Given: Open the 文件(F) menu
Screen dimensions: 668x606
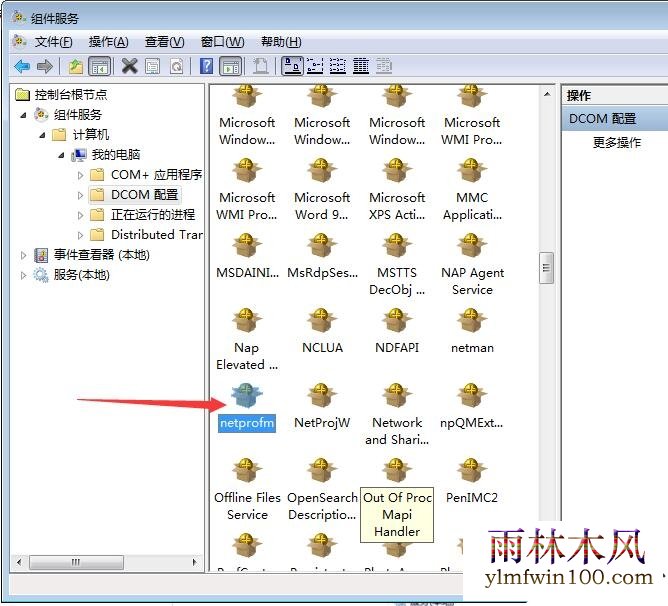Looking at the screenshot, I should click(53, 42).
